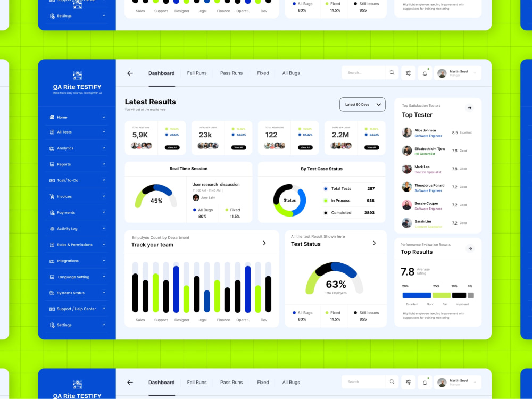Click the Integrations sidebar icon
This screenshot has height=399, width=532.
pos(52,261)
